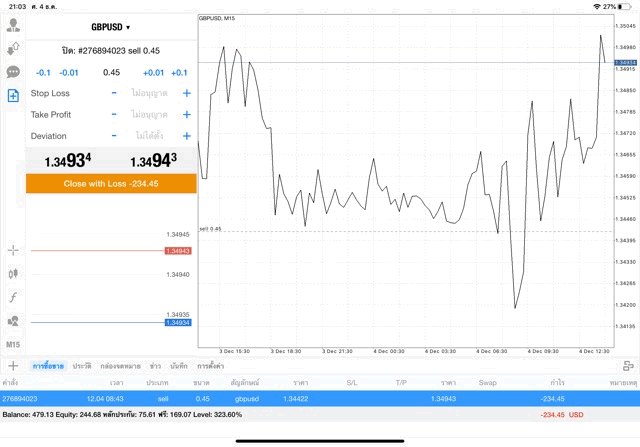Switch to the ประวัติ history tab
The width and height of the screenshot is (640, 447).
(x=82, y=367)
